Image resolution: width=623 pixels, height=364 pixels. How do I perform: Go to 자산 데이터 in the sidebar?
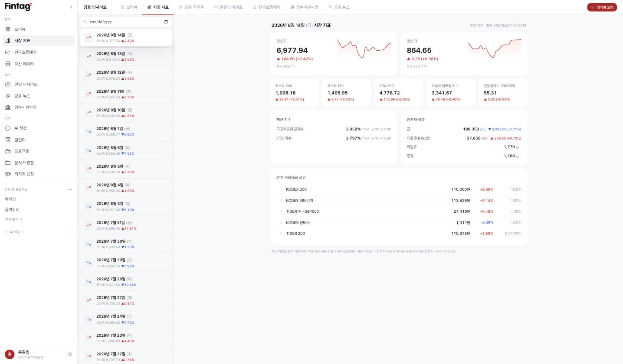(x=39, y=64)
